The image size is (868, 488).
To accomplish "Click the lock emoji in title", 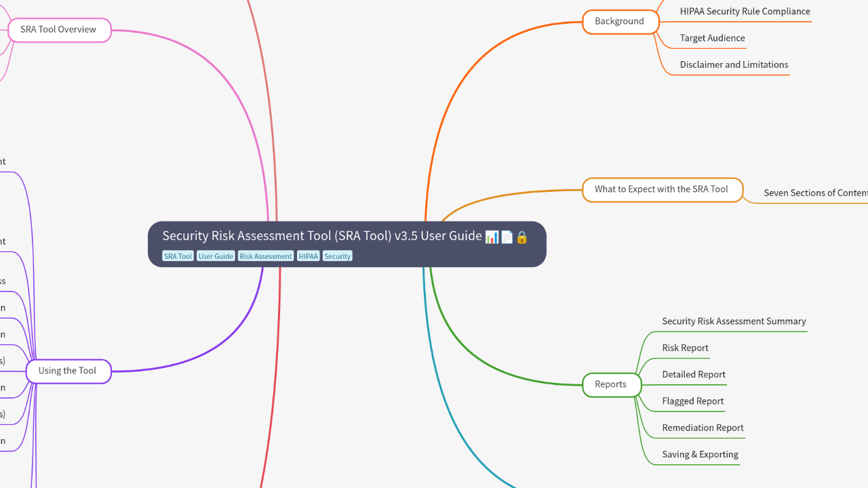I will pyautogui.click(x=521, y=237).
